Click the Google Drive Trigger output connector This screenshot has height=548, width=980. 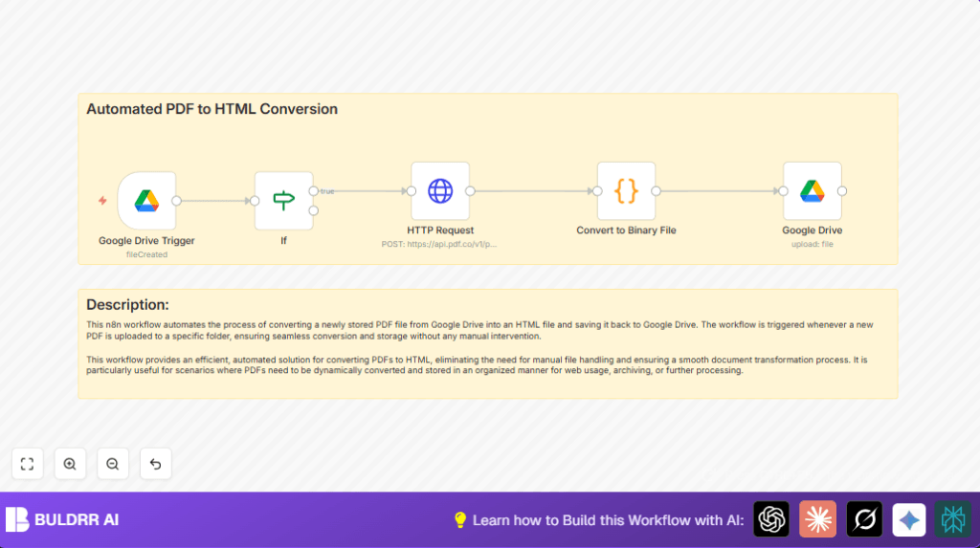(x=177, y=201)
